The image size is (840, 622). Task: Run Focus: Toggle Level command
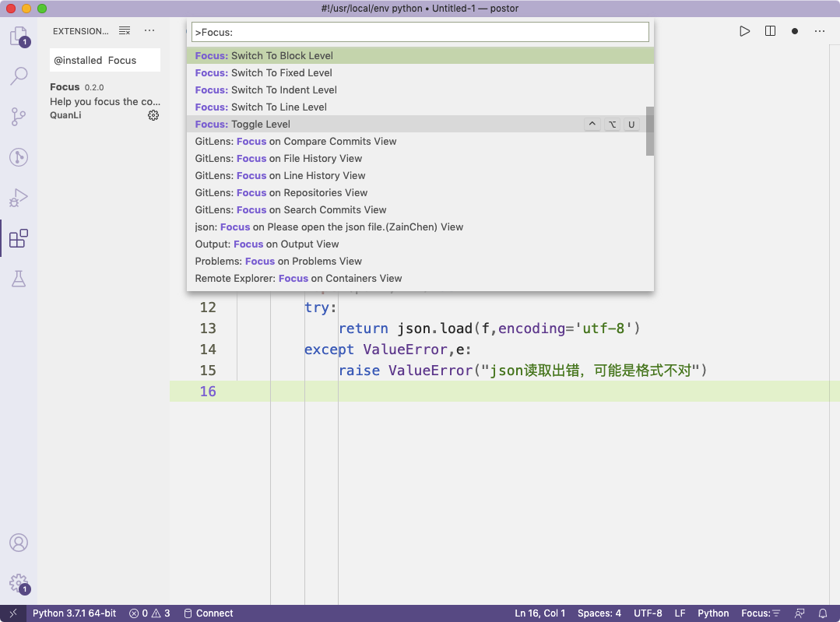(420, 125)
